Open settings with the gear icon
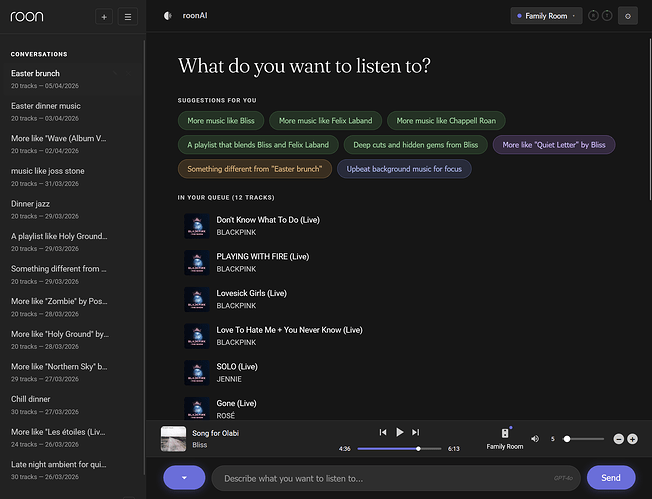The height and width of the screenshot is (499, 652). 628,16
